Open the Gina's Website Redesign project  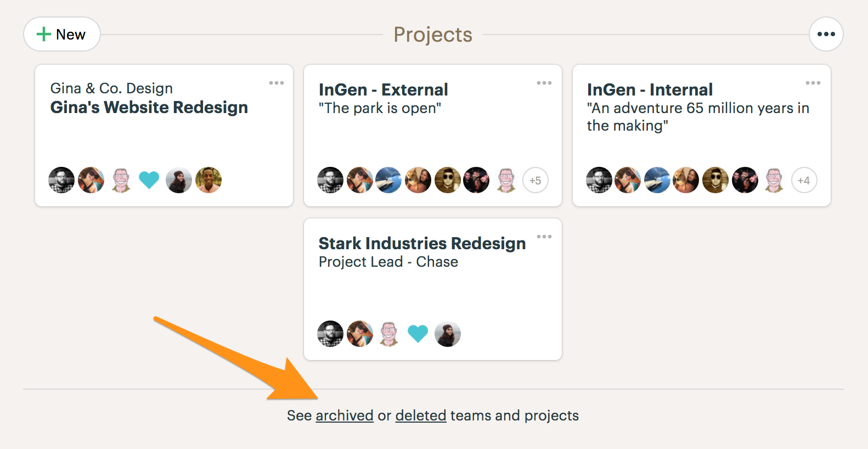click(149, 108)
